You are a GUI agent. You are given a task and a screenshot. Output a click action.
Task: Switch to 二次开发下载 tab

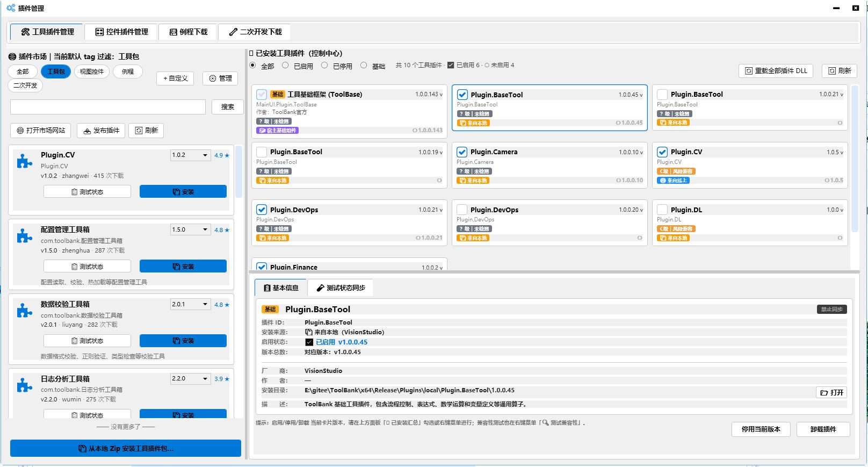[255, 32]
